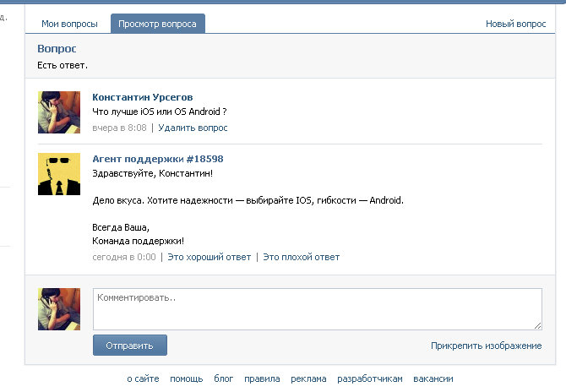Screen dimensions: 566x392
Task: Click Прикрепить изображение link
Action: pyautogui.click(x=486, y=346)
